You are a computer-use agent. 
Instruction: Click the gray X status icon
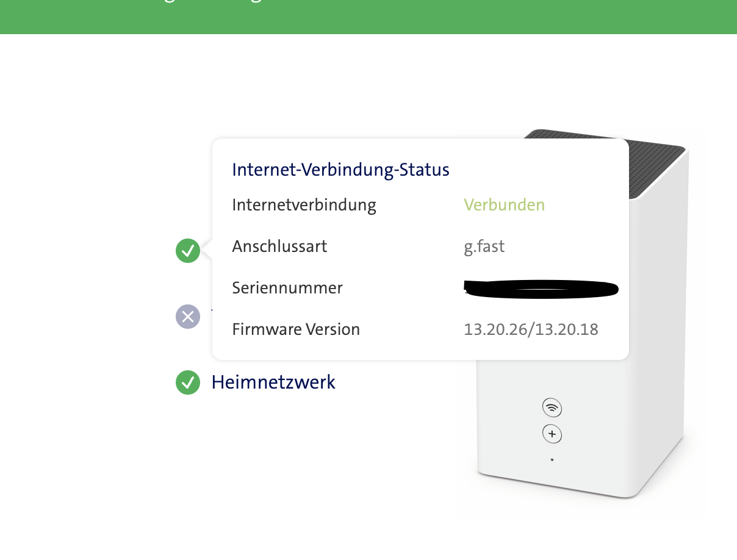188,317
